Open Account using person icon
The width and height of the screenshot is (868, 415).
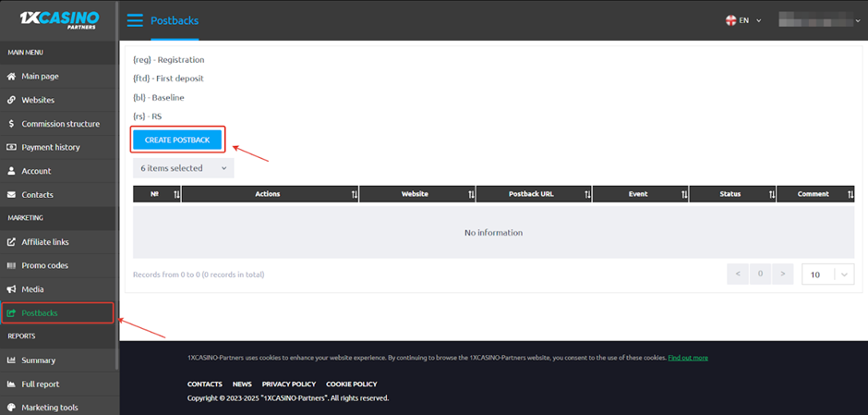coord(12,171)
